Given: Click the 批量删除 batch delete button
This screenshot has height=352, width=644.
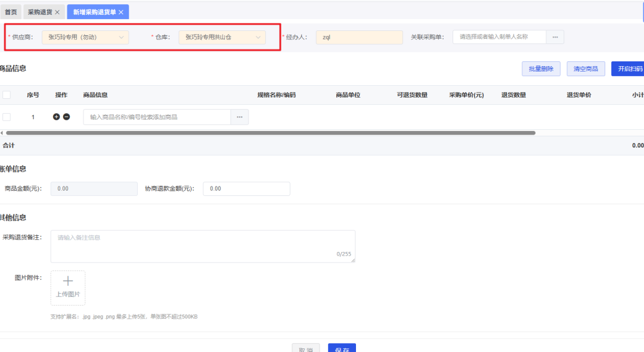Looking at the screenshot, I should pos(540,68).
